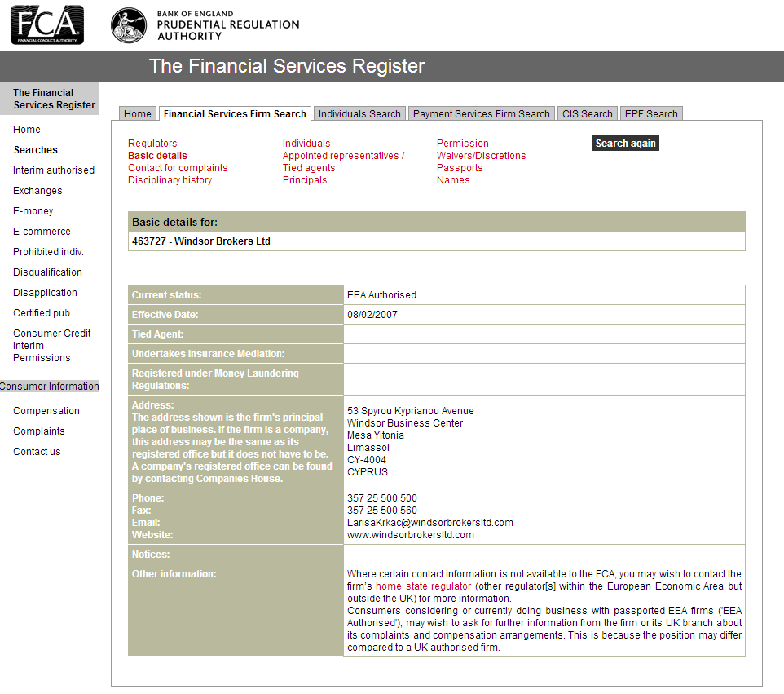Viewport: 784px width, 694px height.
Task: Open the E-money sidebar link
Action: [x=33, y=211]
